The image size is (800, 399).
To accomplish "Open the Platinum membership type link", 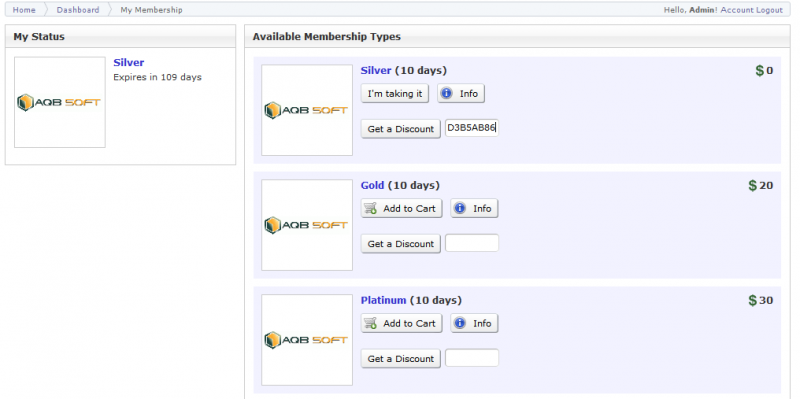I will coord(383,300).
